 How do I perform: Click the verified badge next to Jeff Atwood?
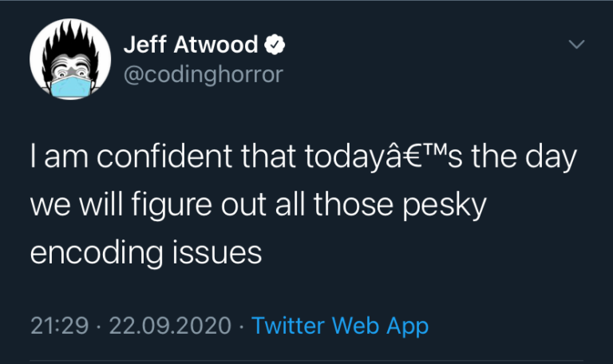pyautogui.click(x=275, y=46)
